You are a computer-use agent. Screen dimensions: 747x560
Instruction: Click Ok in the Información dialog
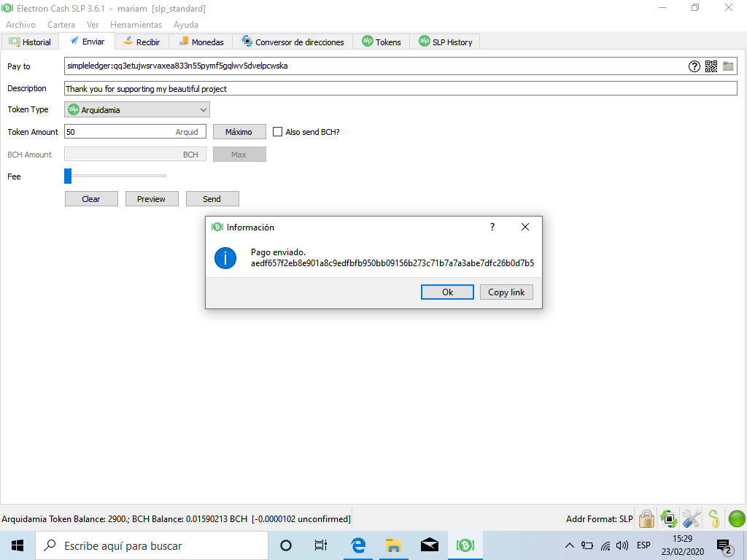click(447, 292)
